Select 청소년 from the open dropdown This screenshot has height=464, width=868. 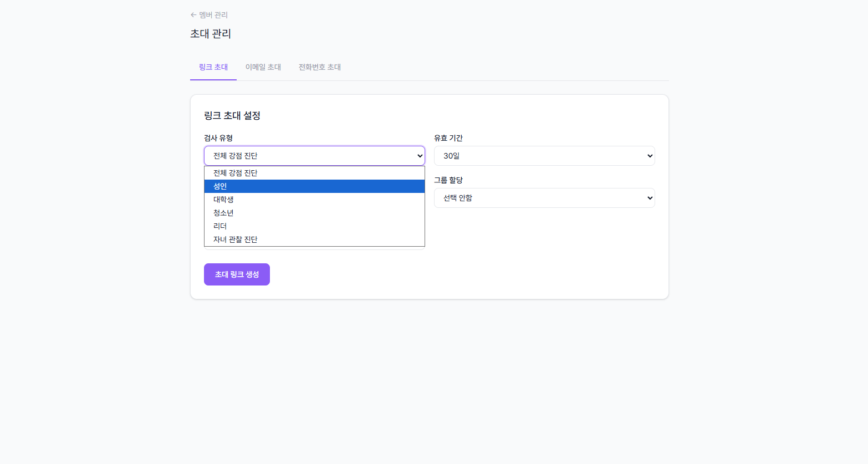(x=314, y=212)
